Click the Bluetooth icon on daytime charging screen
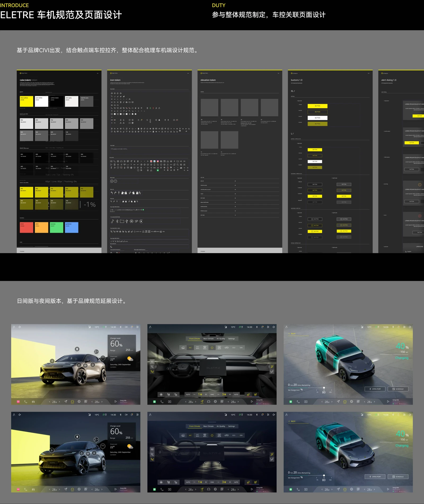424x504 pixels. pos(393,327)
